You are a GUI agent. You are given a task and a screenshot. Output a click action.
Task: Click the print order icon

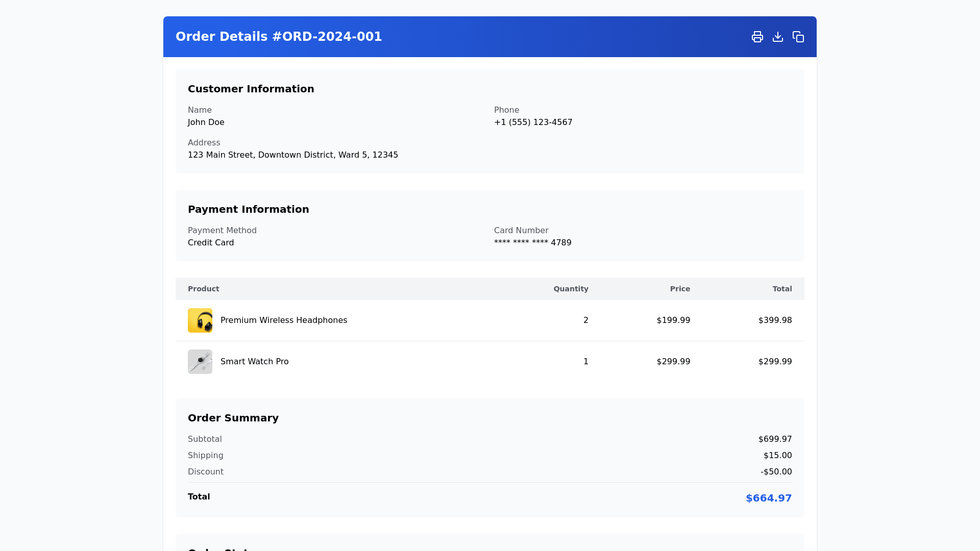(757, 37)
